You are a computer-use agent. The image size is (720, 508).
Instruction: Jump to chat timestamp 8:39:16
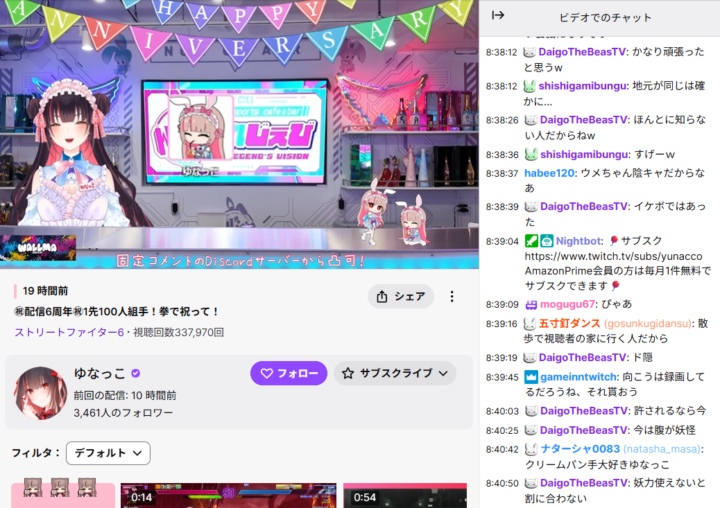(x=501, y=324)
